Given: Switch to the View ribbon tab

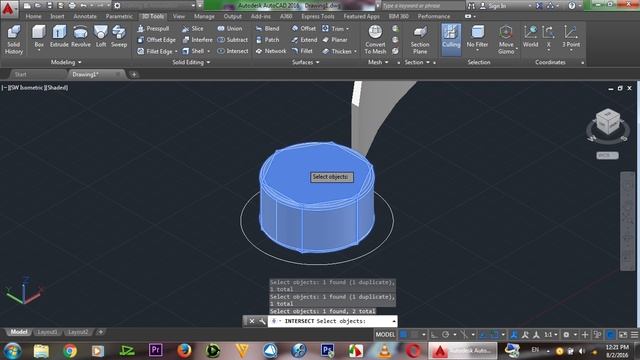Looking at the screenshot, I should [x=178, y=16].
